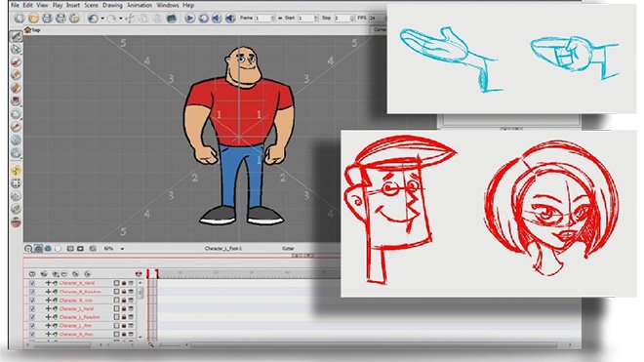This screenshot has height=362, width=644.
Task: Toggle the Sound speaker icon
Action: [x=217, y=19]
